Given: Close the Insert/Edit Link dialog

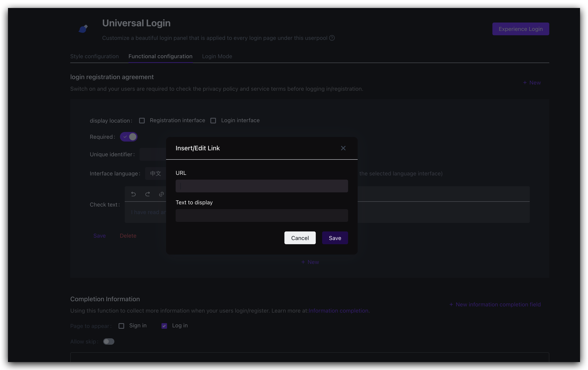Looking at the screenshot, I should point(343,148).
